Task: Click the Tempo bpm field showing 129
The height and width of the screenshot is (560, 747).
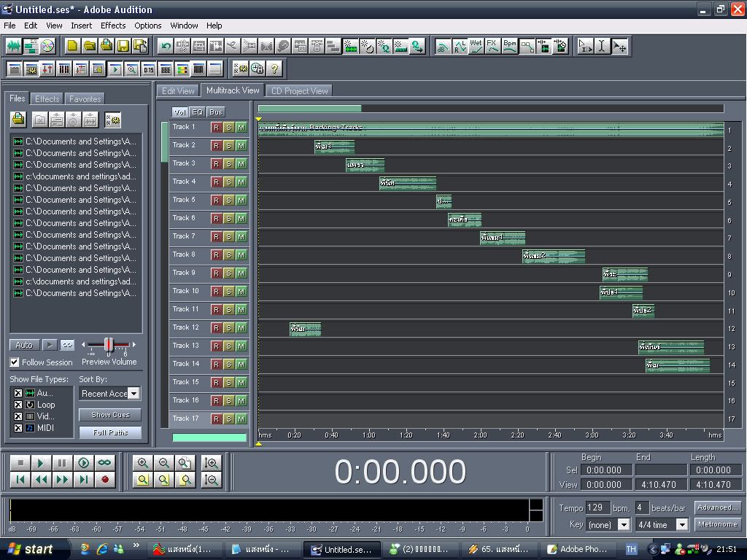Action: pos(597,507)
